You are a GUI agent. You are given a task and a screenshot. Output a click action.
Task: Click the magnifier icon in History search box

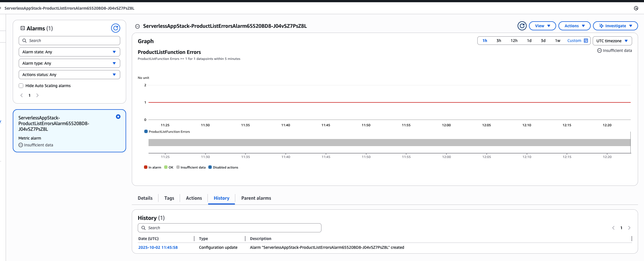pos(144,228)
